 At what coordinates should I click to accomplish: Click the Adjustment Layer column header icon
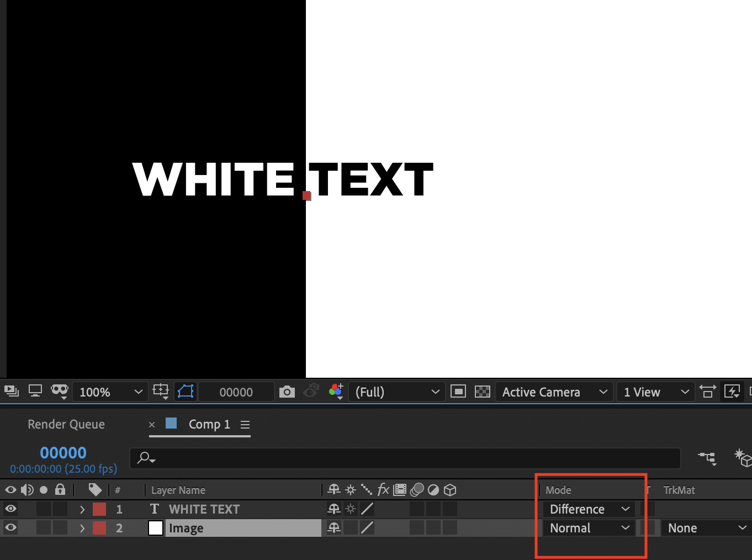click(433, 489)
